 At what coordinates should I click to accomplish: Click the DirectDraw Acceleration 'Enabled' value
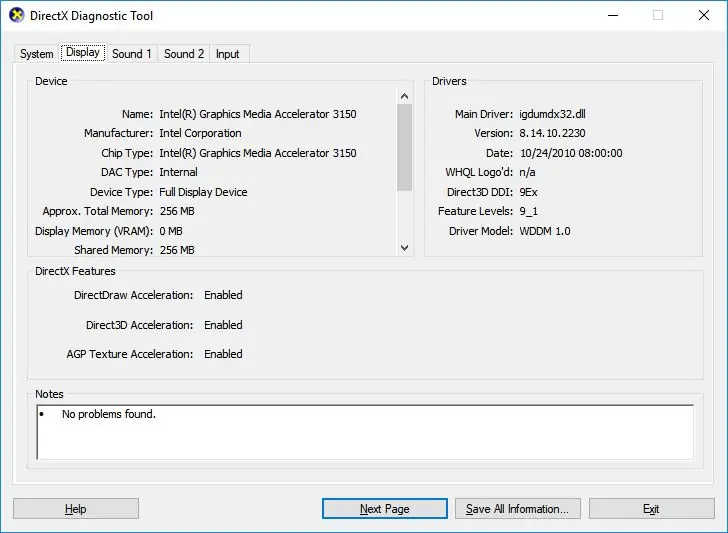[223, 295]
